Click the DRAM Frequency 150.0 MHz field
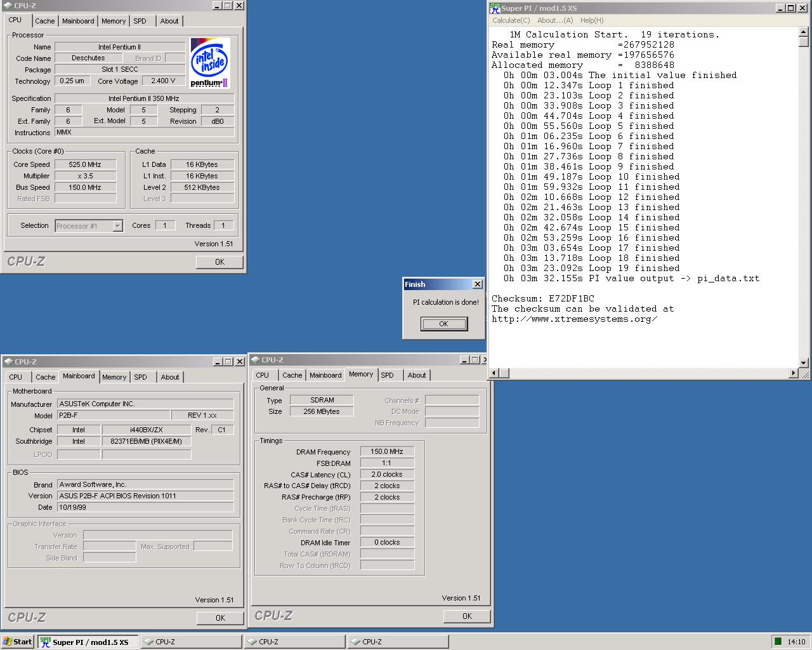This screenshot has height=650, width=812. pos(387,451)
